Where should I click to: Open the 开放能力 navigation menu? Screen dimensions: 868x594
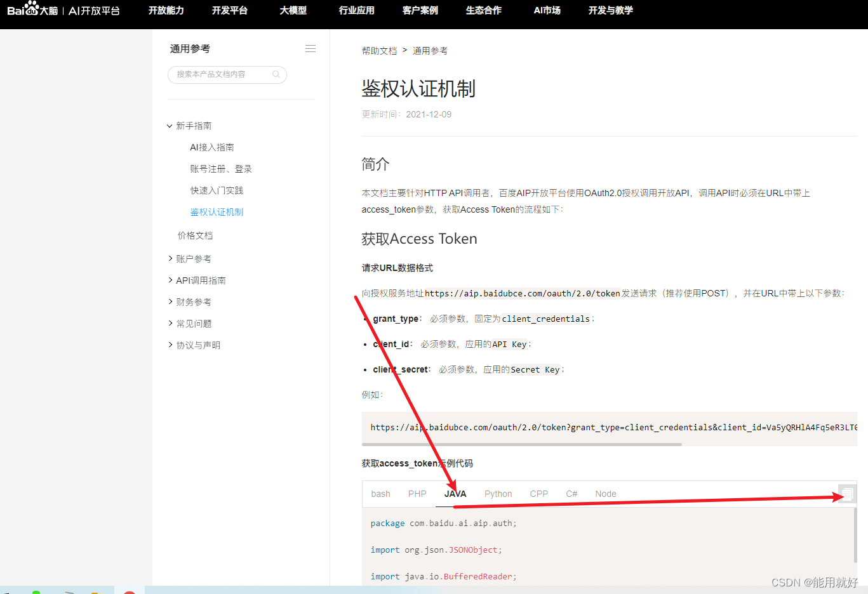pyautogui.click(x=166, y=10)
